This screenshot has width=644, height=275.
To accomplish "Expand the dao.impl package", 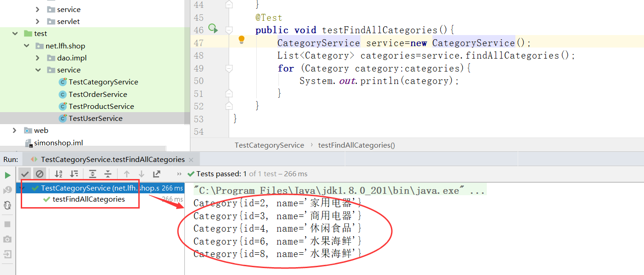I will click(38, 58).
